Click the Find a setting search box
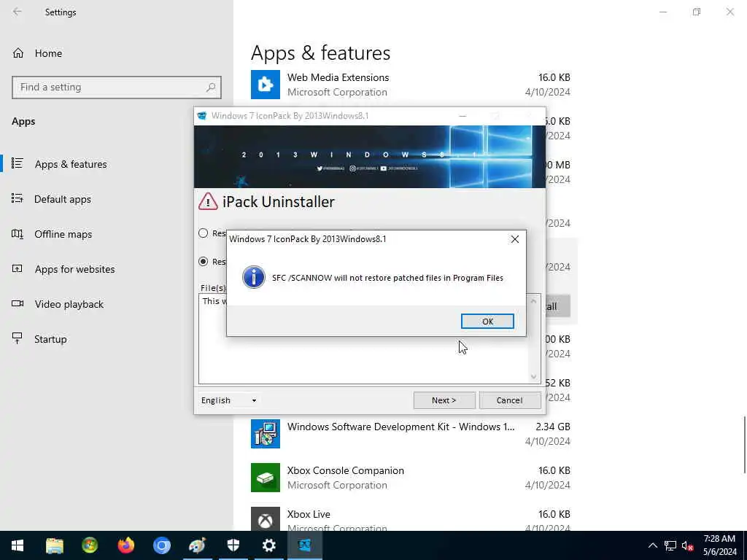This screenshot has height=560, width=747. click(117, 87)
